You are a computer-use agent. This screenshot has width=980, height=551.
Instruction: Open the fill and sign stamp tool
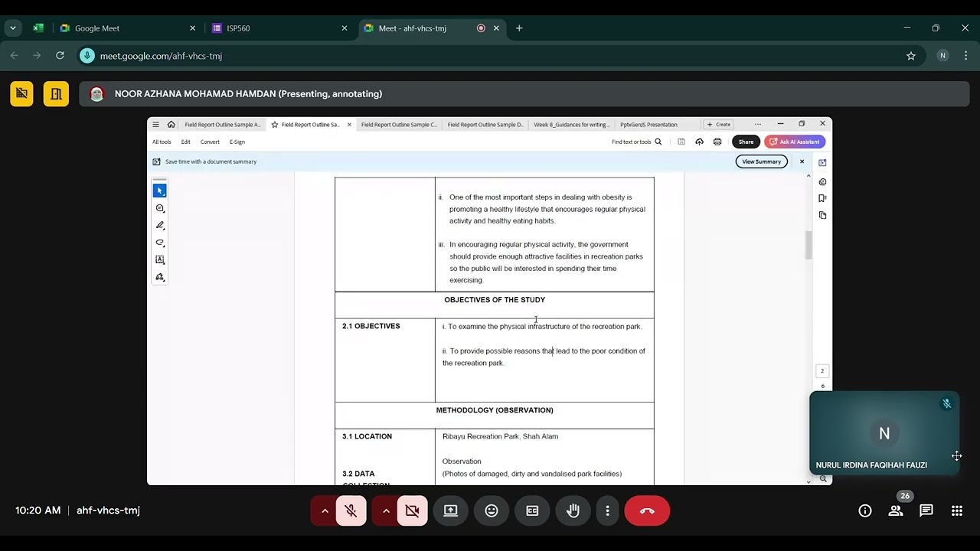click(x=160, y=277)
